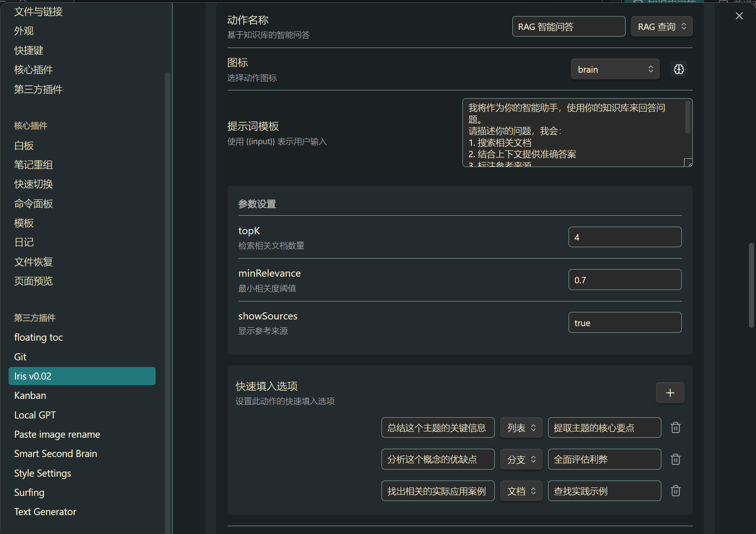756x534 pixels.
Task: Delete the 分析这个概念的优缺点 quick fill row
Action: [x=675, y=459]
